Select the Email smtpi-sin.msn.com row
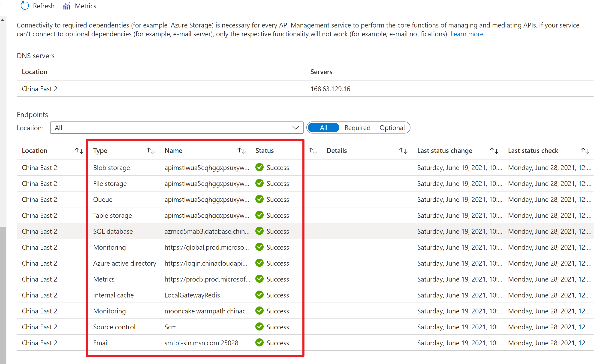 (201, 343)
